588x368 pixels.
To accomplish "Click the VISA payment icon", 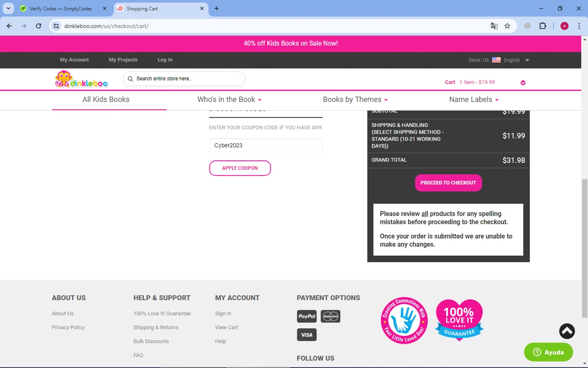I will pos(307,335).
